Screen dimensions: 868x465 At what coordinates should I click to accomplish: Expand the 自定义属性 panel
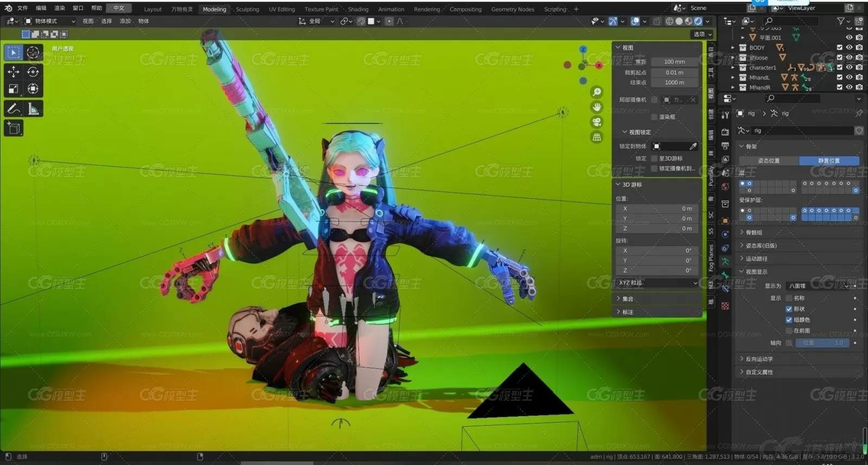[x=800, y=372]
